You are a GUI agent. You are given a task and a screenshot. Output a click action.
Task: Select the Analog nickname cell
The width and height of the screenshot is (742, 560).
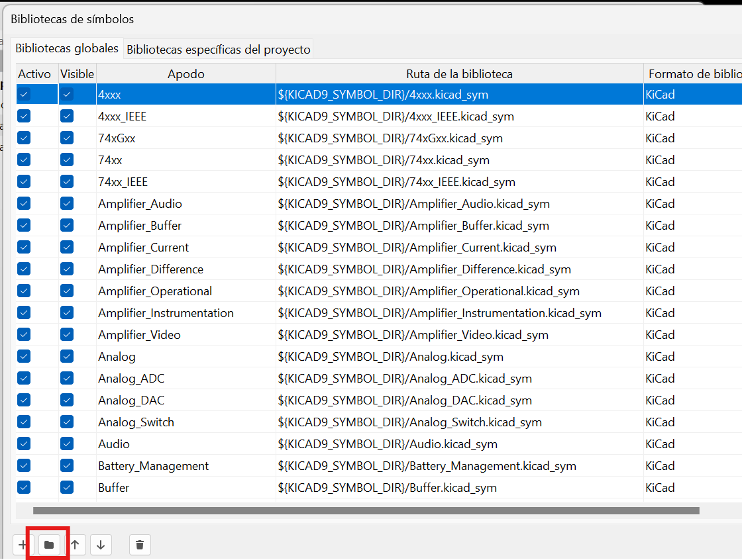pyautogui.click(x=186, y=357)
